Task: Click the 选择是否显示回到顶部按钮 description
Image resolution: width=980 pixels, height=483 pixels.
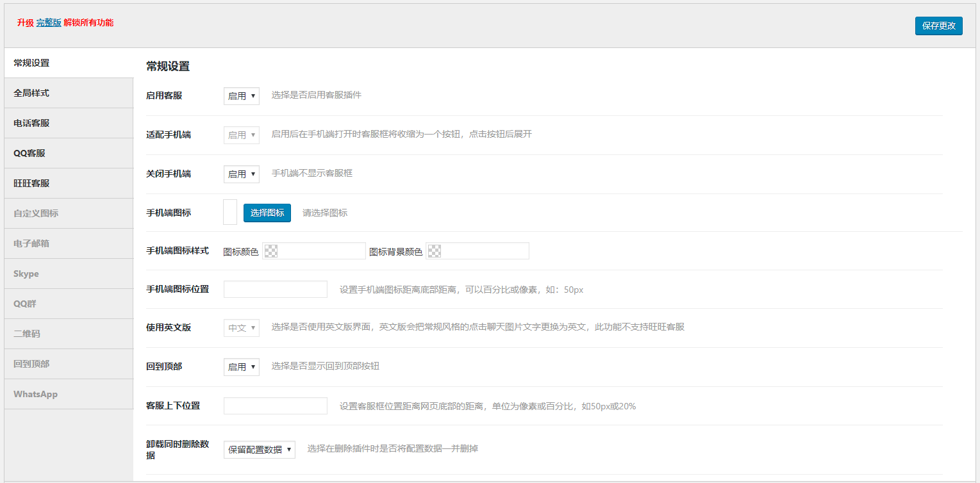Action: [x=326, y=366]
